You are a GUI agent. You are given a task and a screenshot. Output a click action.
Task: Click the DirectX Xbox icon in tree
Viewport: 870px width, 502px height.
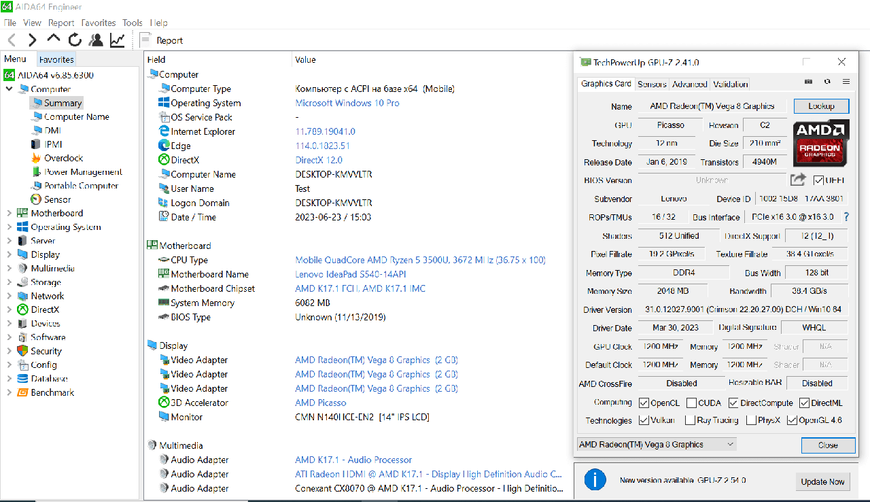[x=22, y=310]
